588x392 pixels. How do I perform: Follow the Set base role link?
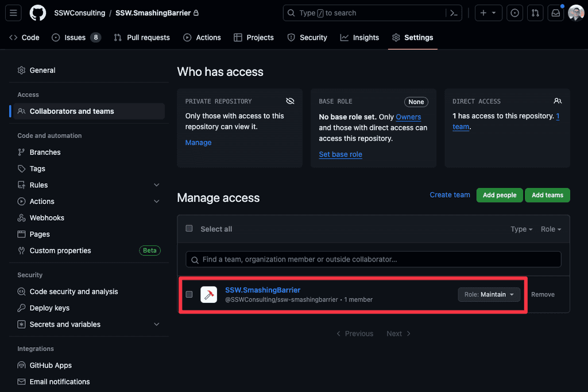click(x=340, y=154)
